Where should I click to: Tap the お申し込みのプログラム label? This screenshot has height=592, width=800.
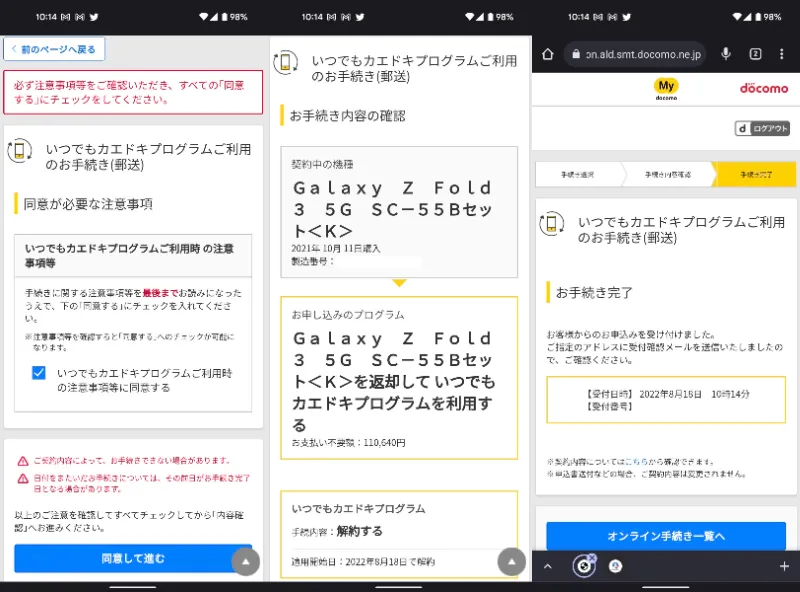click(x=348, y=315)
